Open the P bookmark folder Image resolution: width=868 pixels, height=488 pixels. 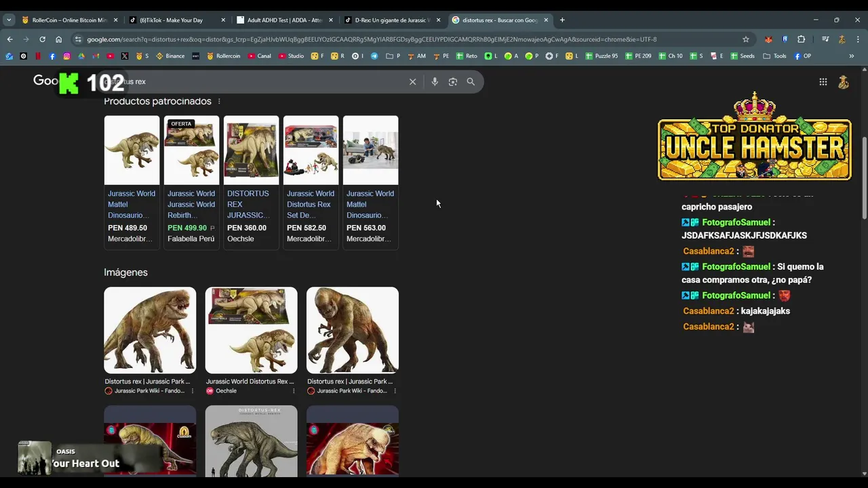tap(393, 56)
